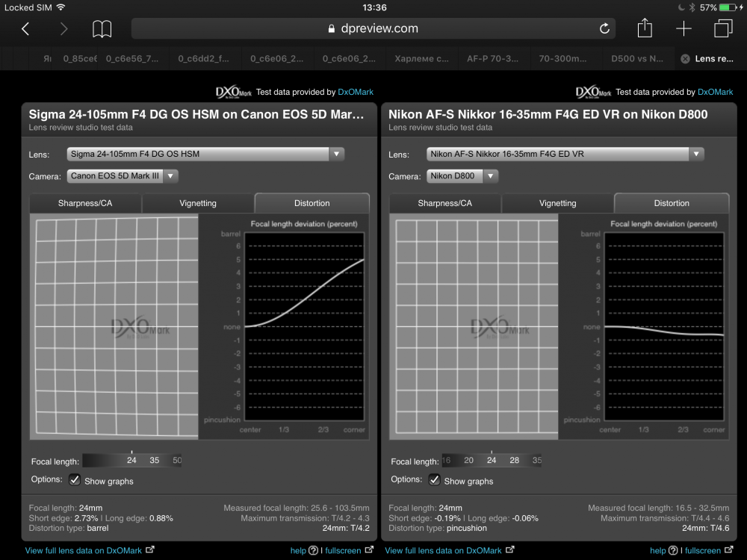Open the Safari bookmarks book icon
The width and height of the screenshot is (747, 560).
[x=102, y=29]
